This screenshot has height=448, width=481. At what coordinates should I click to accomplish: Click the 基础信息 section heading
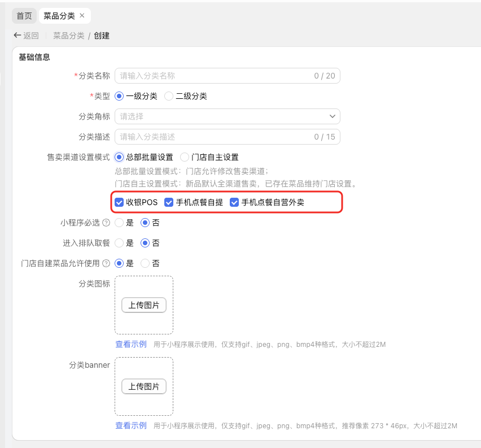pos(34,57)
